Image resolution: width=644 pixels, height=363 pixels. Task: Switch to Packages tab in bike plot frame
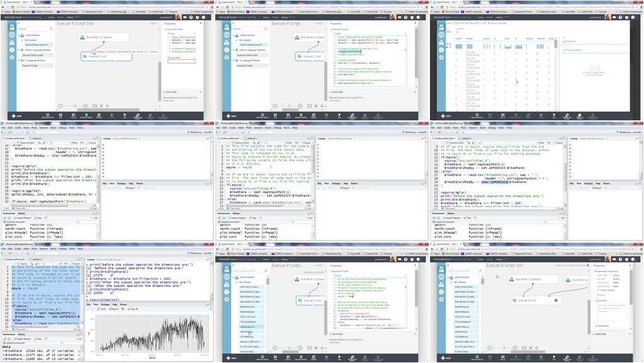click(105, 304)
